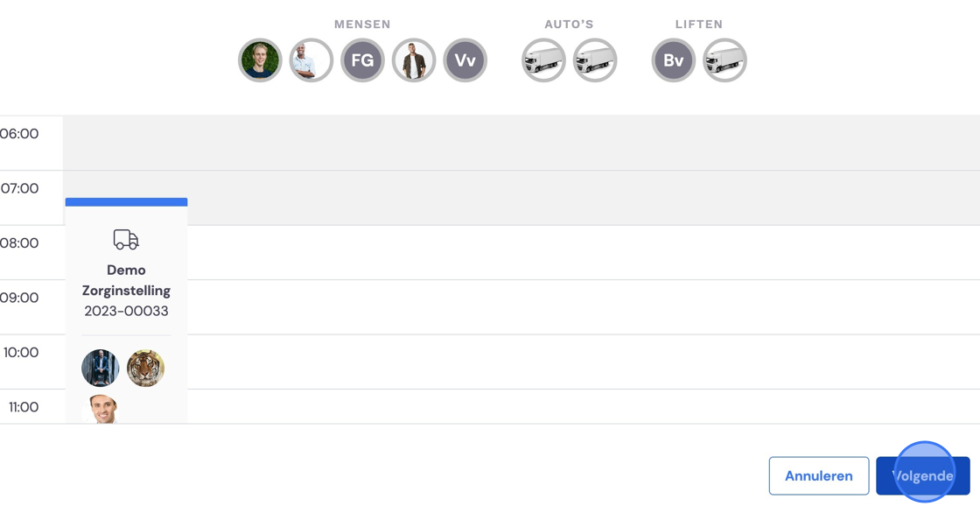Click order number 2023-00033
The width and height of the screenshot is (980, 513).
click(126, 311)
